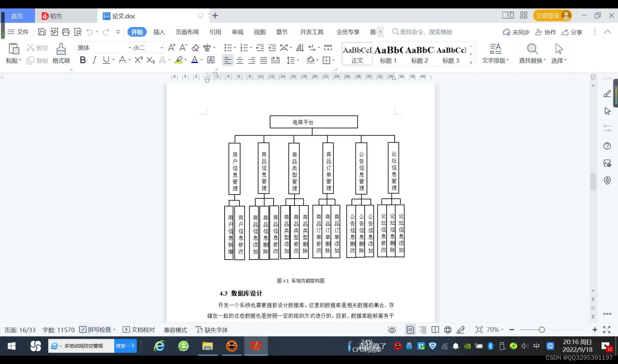Toggle Bold formatting
The height and width of the screenshot is (364, 618).
pyautogui.click(x=83, y=60)
